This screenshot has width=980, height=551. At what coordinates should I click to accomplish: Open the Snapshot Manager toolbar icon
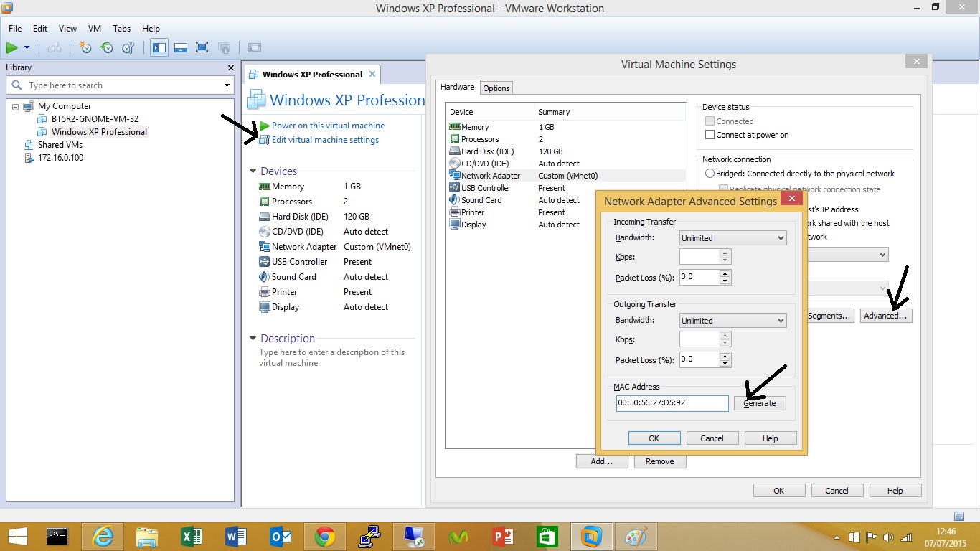[x=128, y=47]
